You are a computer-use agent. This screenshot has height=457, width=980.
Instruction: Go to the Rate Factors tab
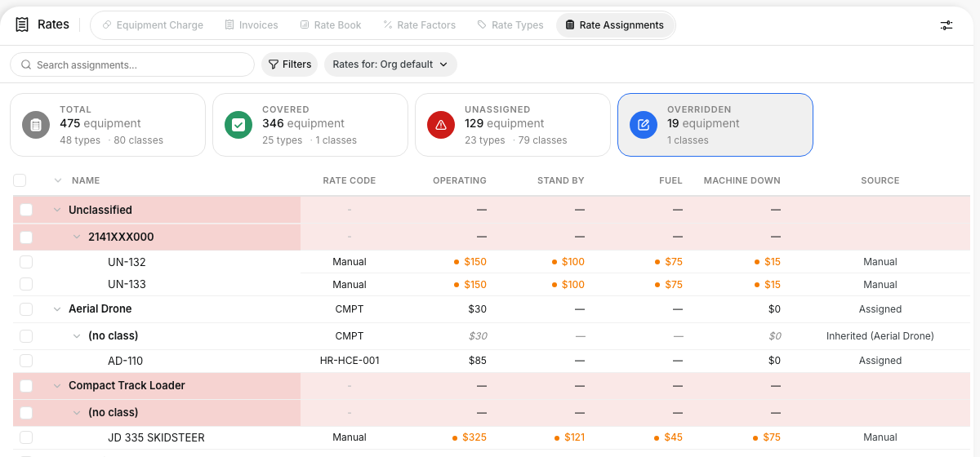click(420, 25)
